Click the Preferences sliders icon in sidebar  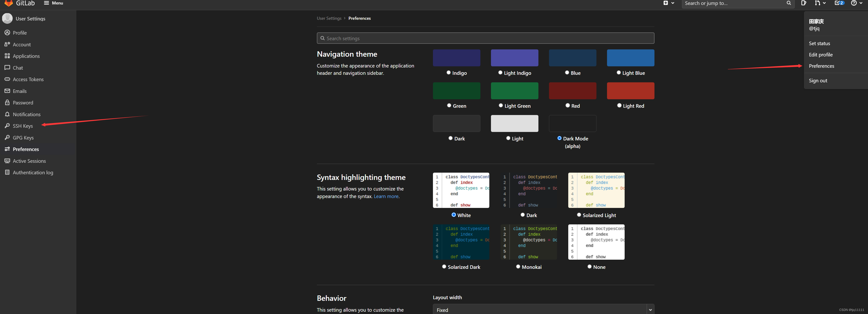[7, 149]
